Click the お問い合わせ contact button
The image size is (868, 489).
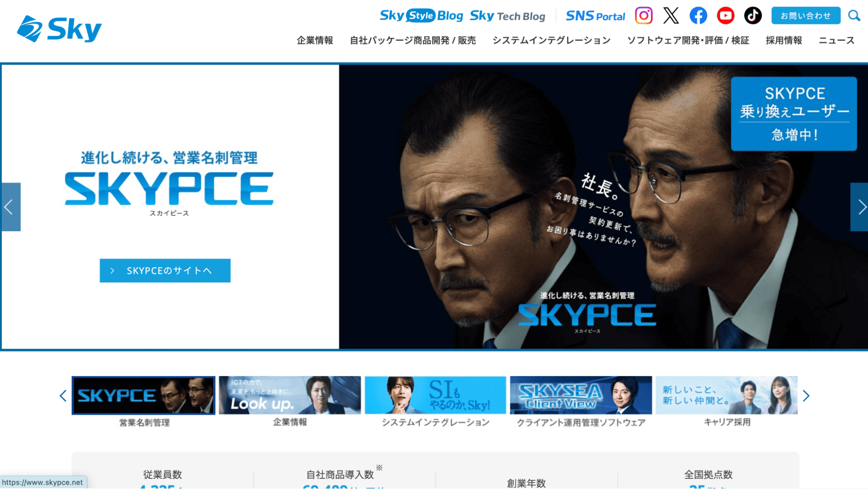click(805, 16)
